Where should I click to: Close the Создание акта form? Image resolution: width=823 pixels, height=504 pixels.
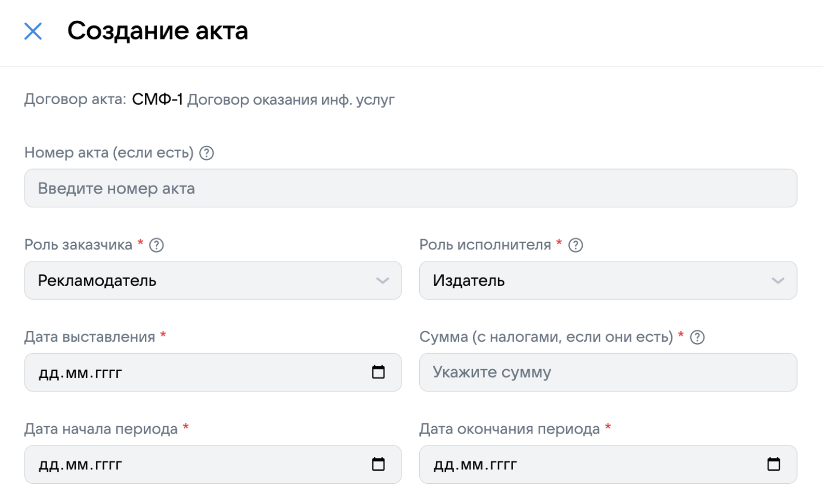point(33,31)
